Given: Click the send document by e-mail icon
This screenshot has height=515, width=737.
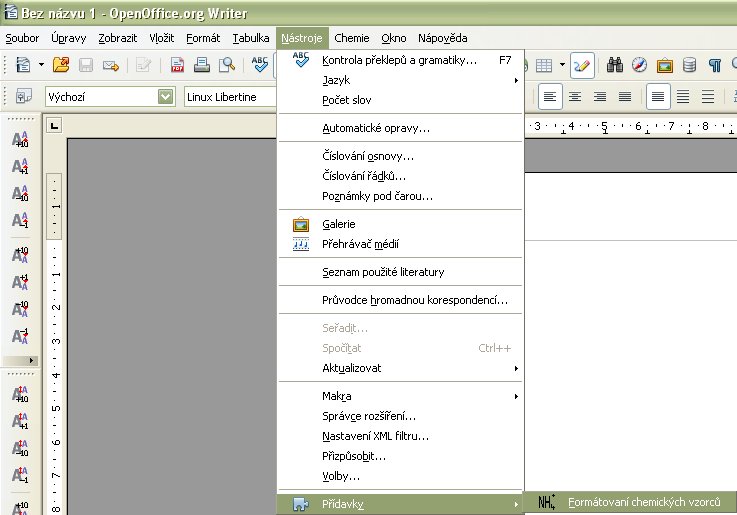Looking at the screenshot, I should click(x=110, y=65).
